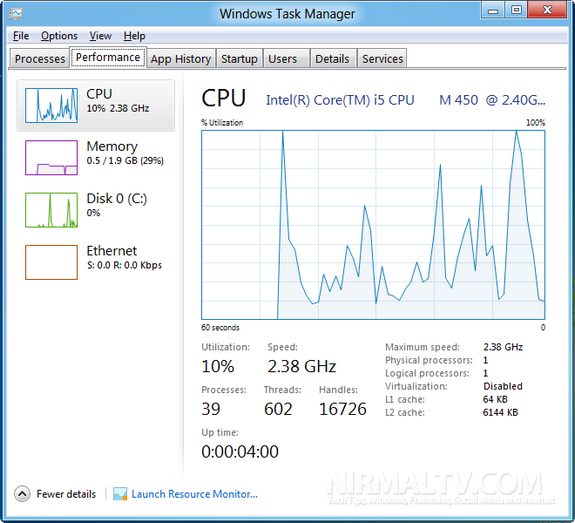Click the threads count 602
The width and height of the screenshot is (575, 523).
coord(278,409)
